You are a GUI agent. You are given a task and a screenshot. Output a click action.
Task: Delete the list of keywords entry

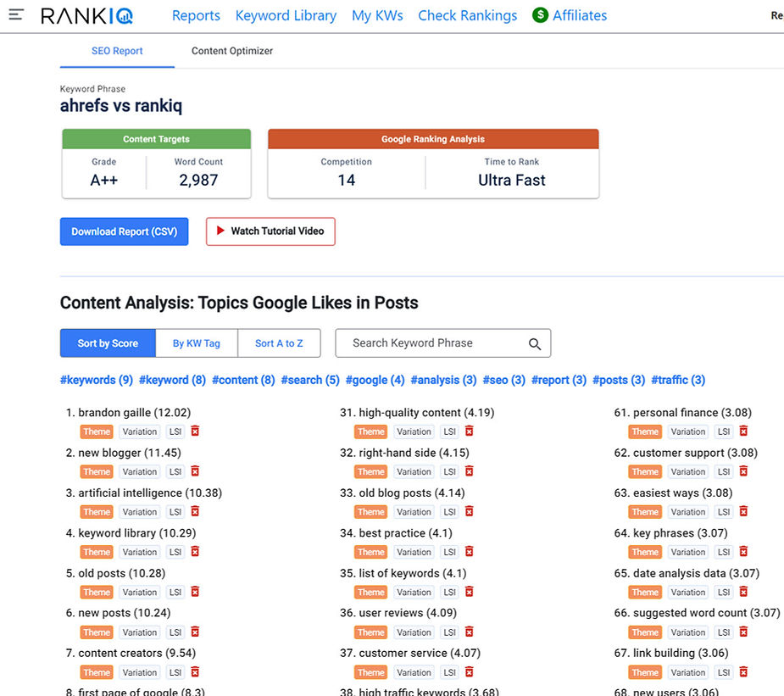(x=469, y=592)
